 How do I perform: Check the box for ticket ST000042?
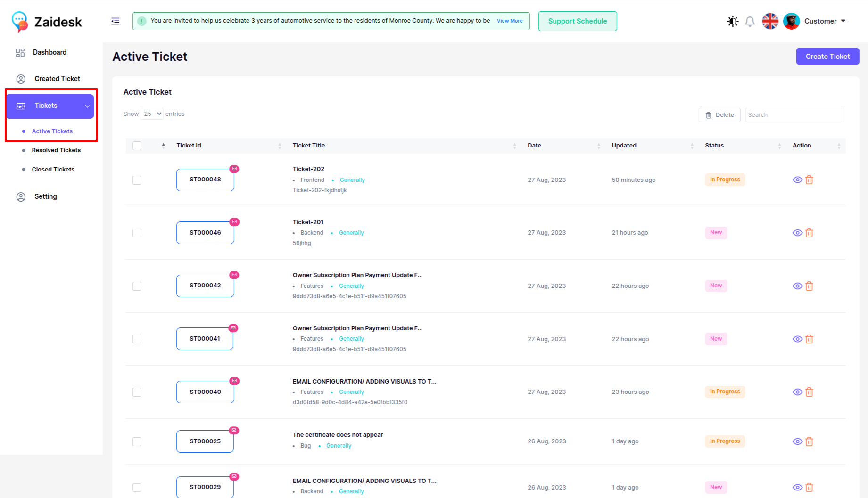[137, 286]
